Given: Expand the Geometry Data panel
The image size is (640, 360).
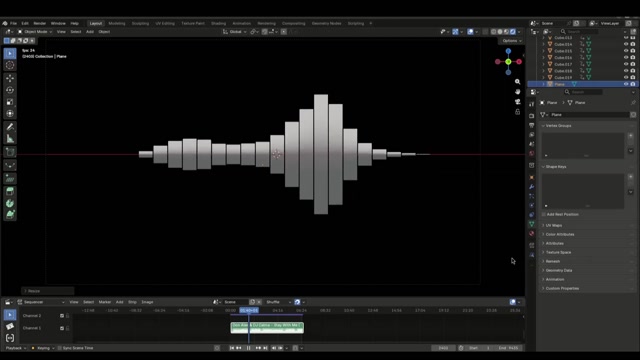Looking at the screenshot, I should (x=558, y=270).
